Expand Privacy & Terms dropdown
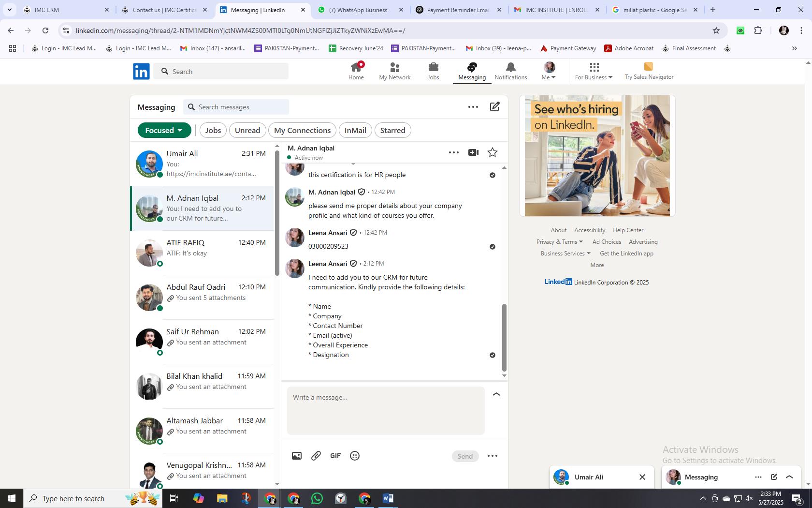This screenshot has width=812, height=508. click(560, 242)
